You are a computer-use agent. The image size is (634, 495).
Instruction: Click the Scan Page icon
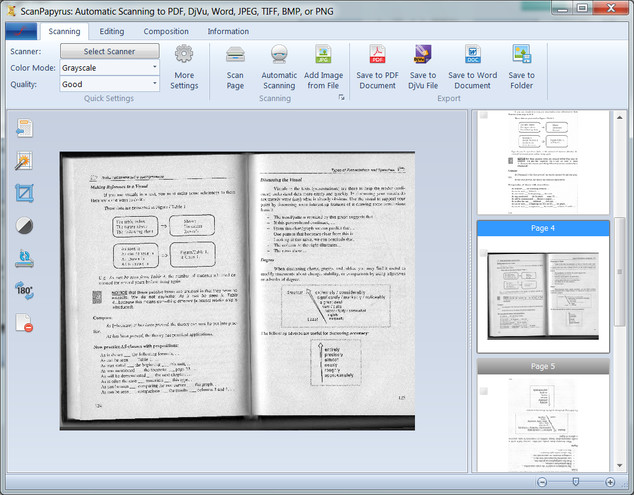pos(235,66)
